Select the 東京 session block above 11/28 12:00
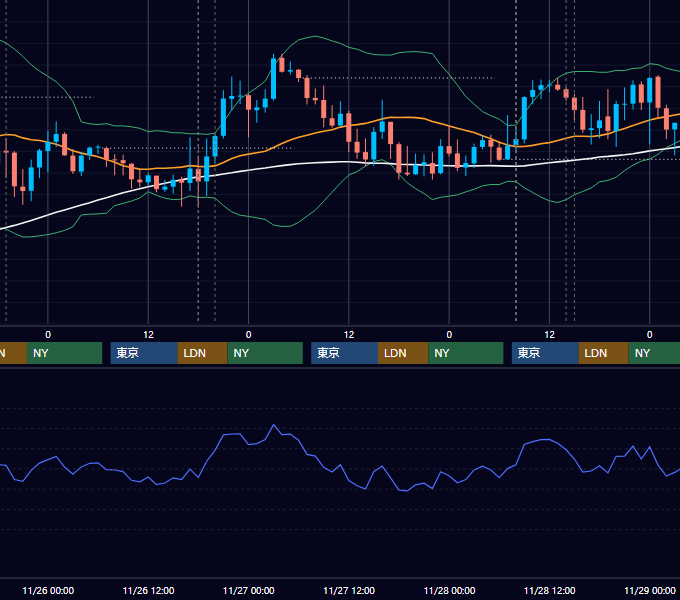This screenshot has width=680, height=600. [545, 353]
